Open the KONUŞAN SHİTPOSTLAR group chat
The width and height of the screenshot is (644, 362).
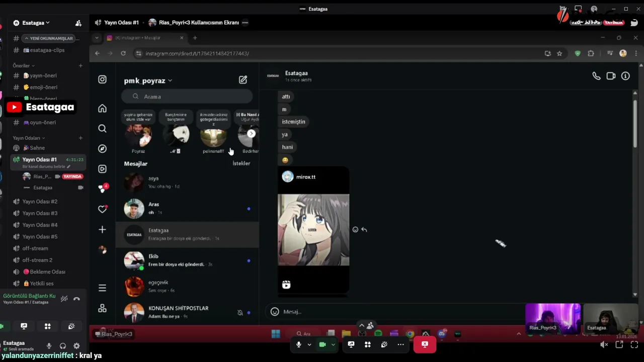coord(187,312)
